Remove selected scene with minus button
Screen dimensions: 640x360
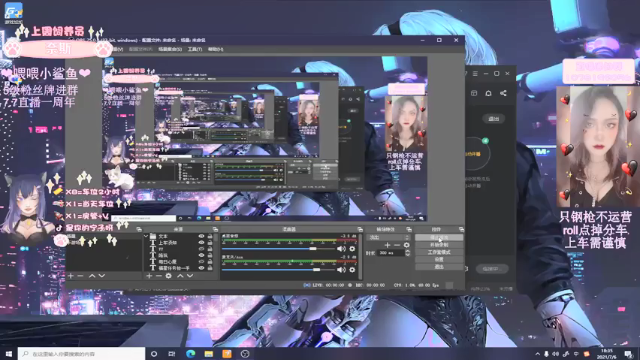[x=80, y=276]
